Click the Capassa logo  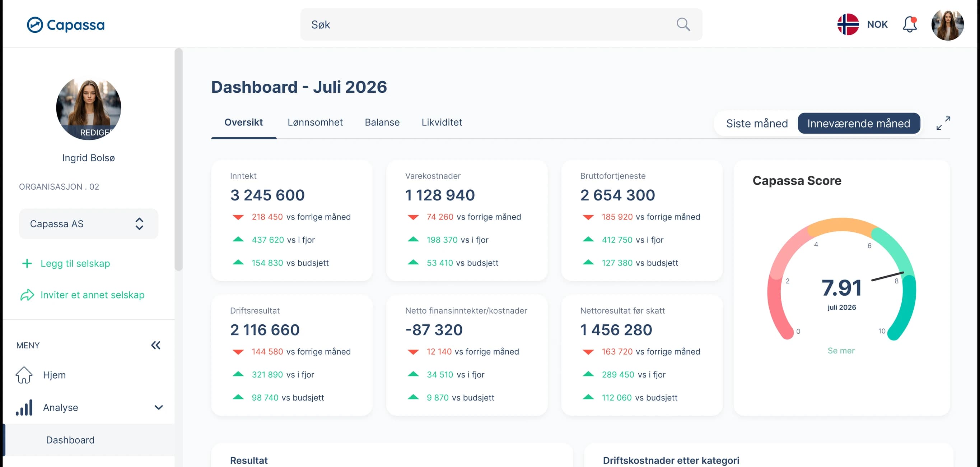tap(65, 25)
